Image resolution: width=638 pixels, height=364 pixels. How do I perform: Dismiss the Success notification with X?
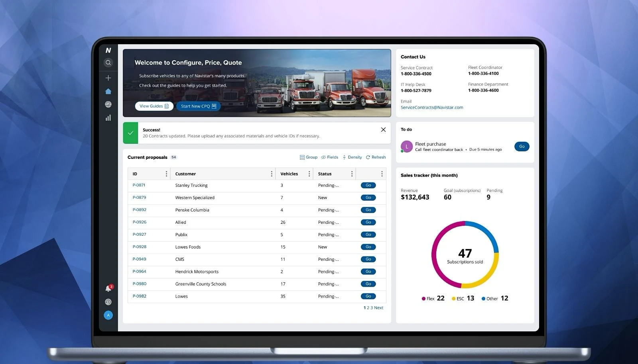point(383,129)
